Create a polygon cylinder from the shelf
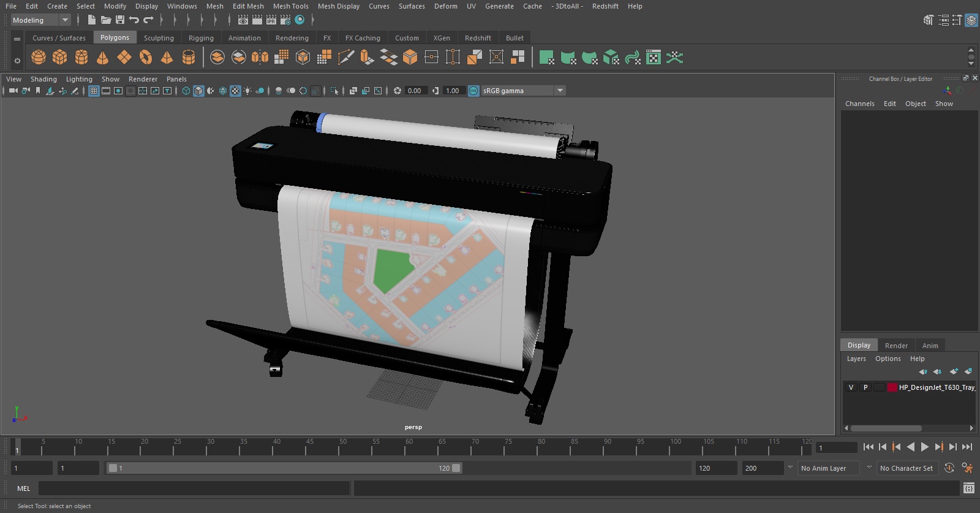 coord(81,58)
